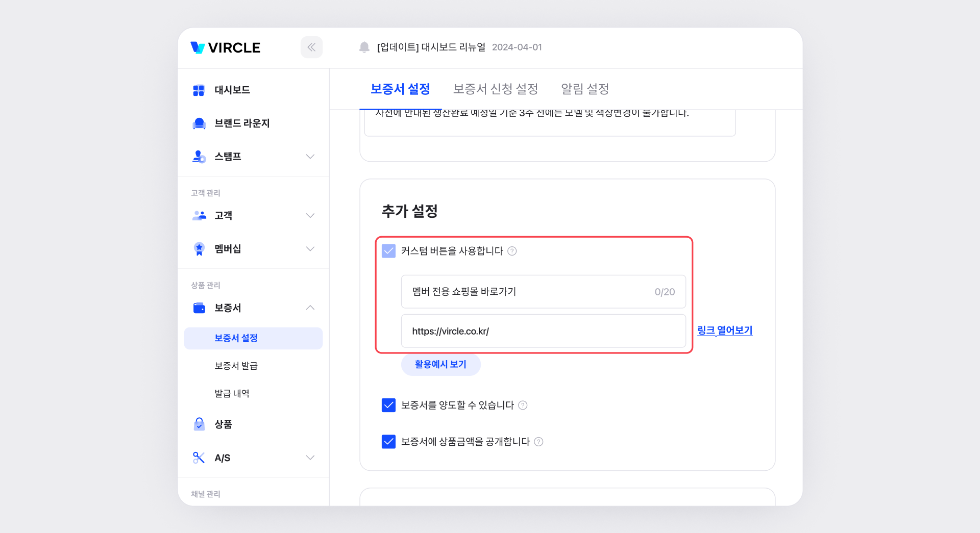
Task: Click help icon beside 상품금액을 공개합니다
Action: pos(538,442)
